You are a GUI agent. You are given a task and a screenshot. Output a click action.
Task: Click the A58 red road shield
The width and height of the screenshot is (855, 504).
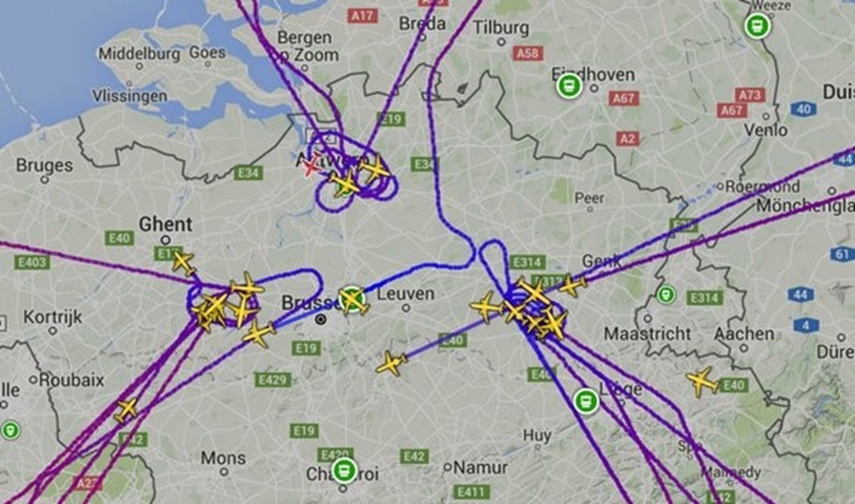point(527,53)
